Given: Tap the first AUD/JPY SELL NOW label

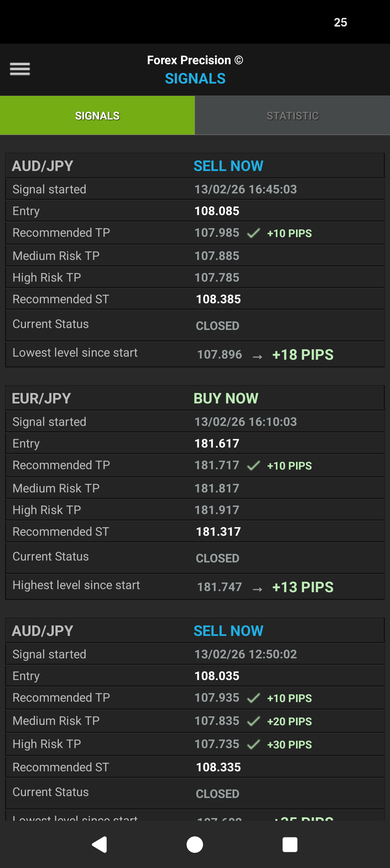Looking at the screenshot, I should [228, 166].
